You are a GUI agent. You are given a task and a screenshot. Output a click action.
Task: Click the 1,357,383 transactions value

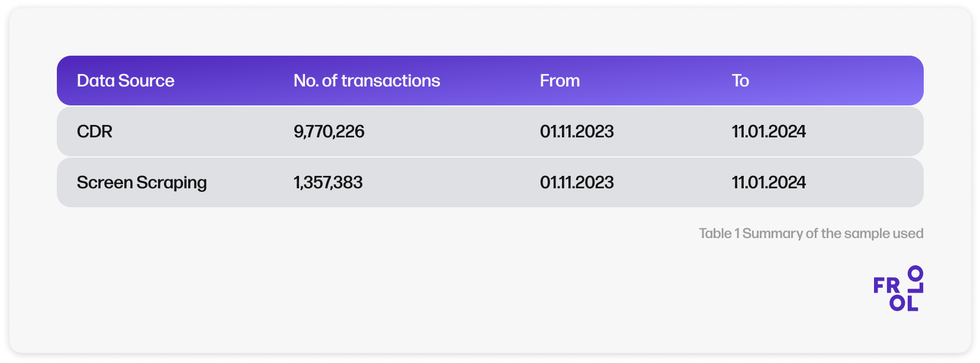pyautogui.click(x=328, y=182)
